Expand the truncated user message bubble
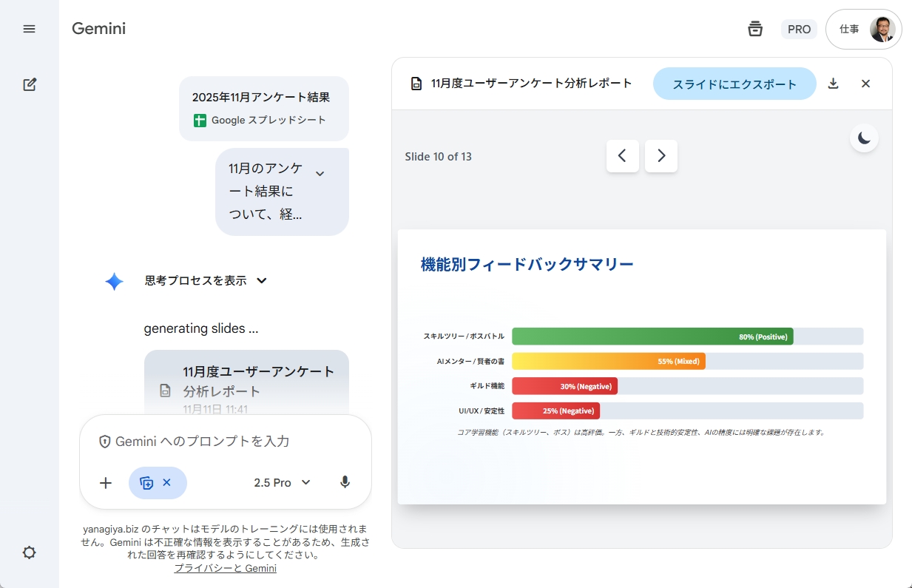The height and width of the screenshot is (588, 912). [320, 172]
